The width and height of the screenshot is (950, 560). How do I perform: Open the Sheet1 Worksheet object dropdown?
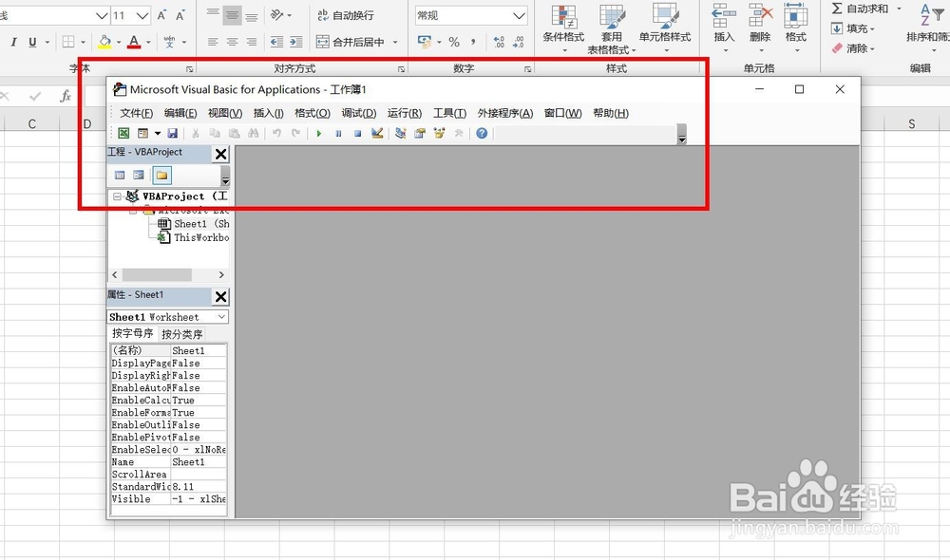(x=221, y=317)
